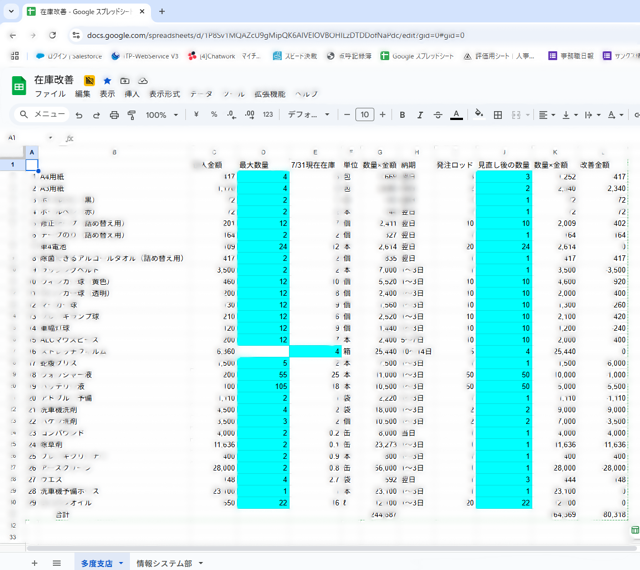Open the ファイル menu
This screenshot has height=570, width=640.
50,94
